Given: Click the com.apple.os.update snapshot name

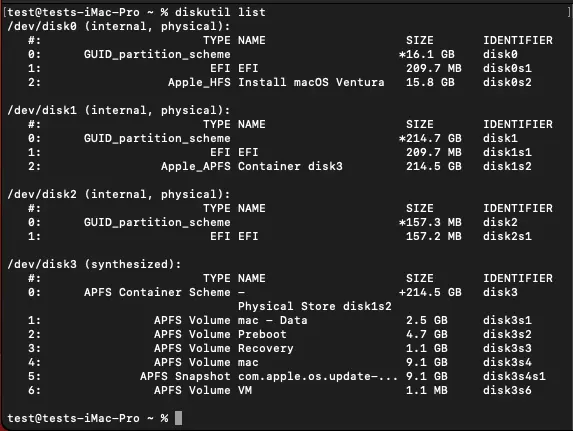Looking at the screenshot, I should pos(318,376).
